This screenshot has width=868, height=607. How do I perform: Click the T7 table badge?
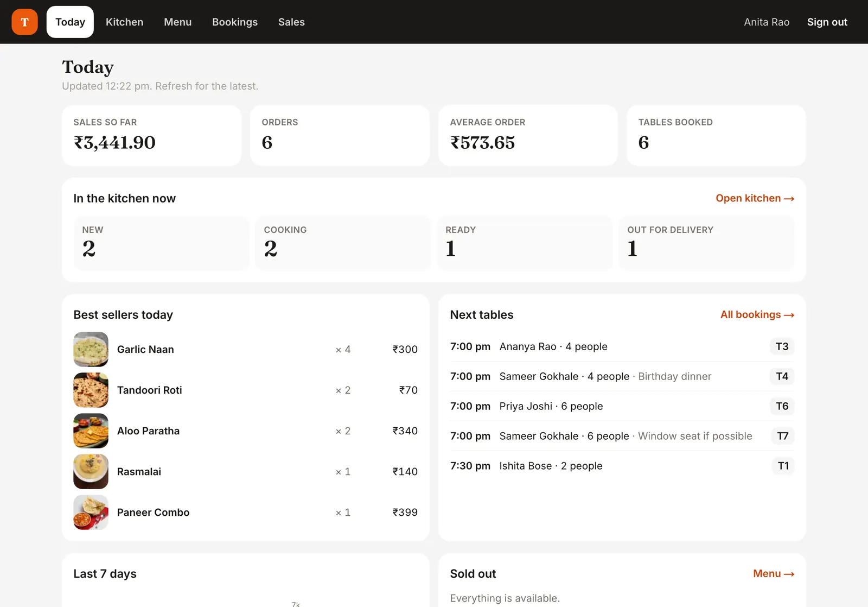pos(782,436)
